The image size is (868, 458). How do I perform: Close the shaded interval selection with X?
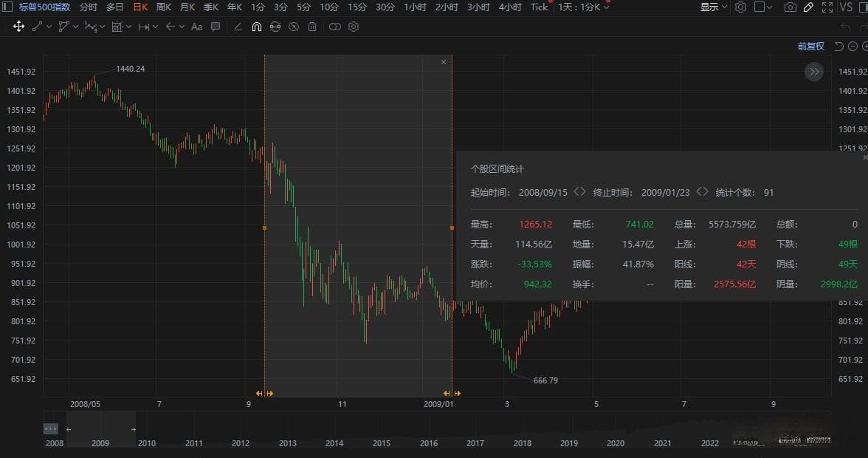tap(444, 62)
